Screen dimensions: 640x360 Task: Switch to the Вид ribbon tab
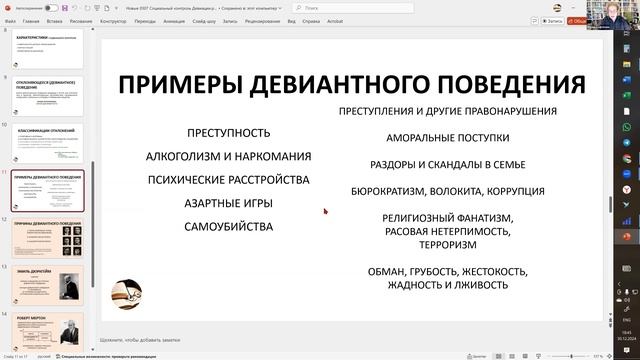(291, 21)
